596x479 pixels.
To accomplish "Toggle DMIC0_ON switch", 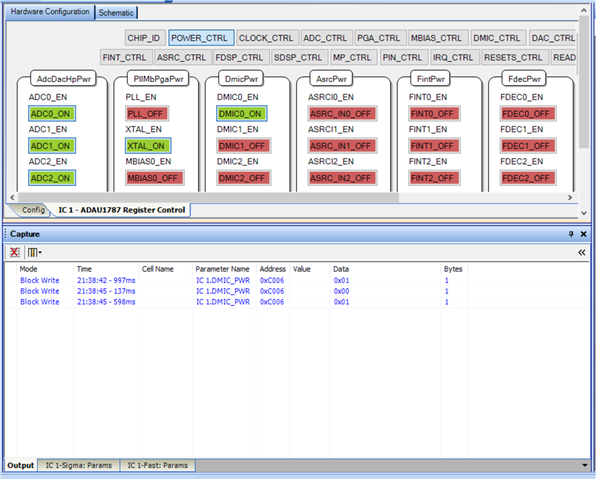I will (x=241, y=114).
